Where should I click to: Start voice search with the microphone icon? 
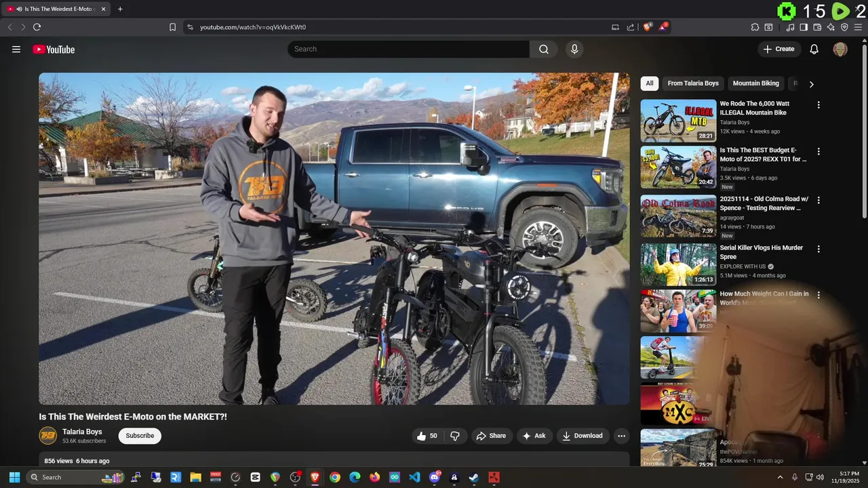coord(574,49)
